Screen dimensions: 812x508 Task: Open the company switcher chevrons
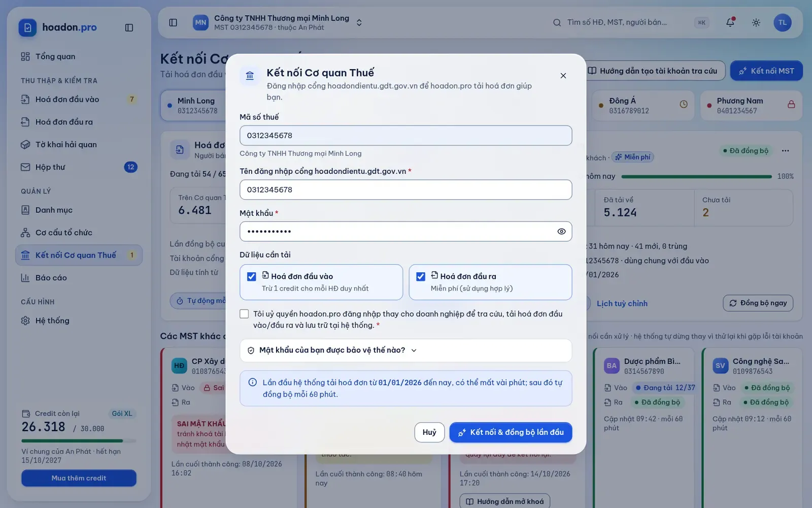[359, 22]
